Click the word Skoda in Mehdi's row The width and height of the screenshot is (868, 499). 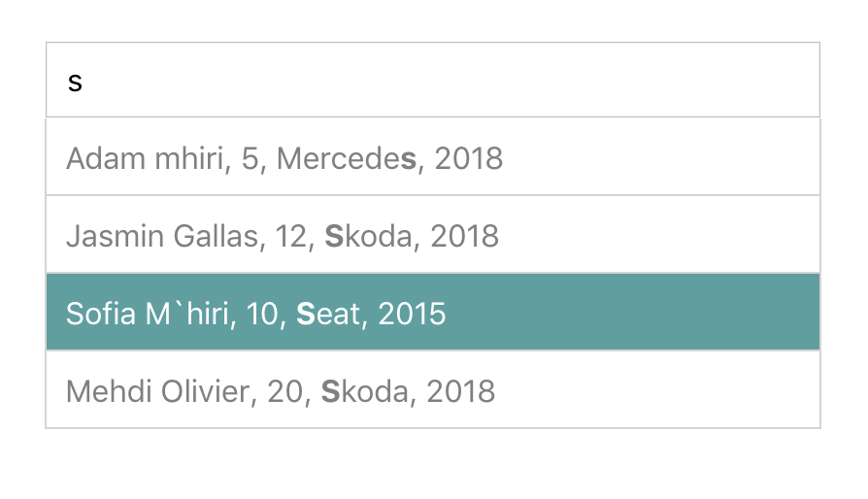coord(365,391)
